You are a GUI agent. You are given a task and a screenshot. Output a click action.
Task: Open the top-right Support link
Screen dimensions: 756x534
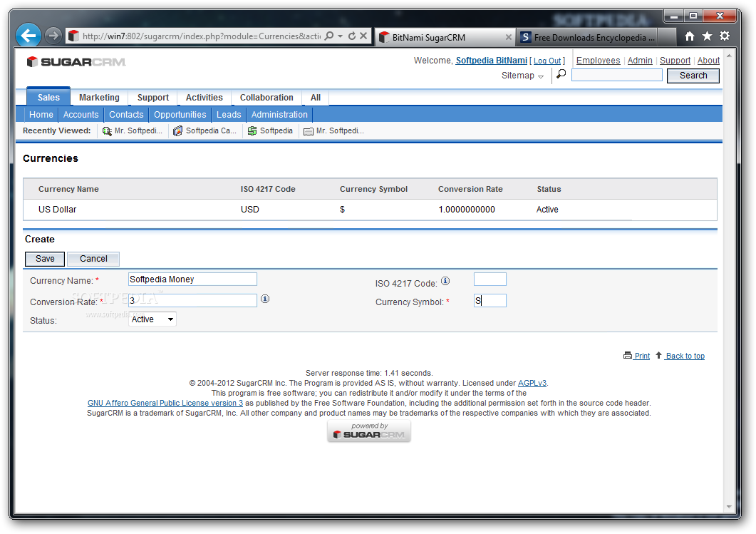[675, 61]
